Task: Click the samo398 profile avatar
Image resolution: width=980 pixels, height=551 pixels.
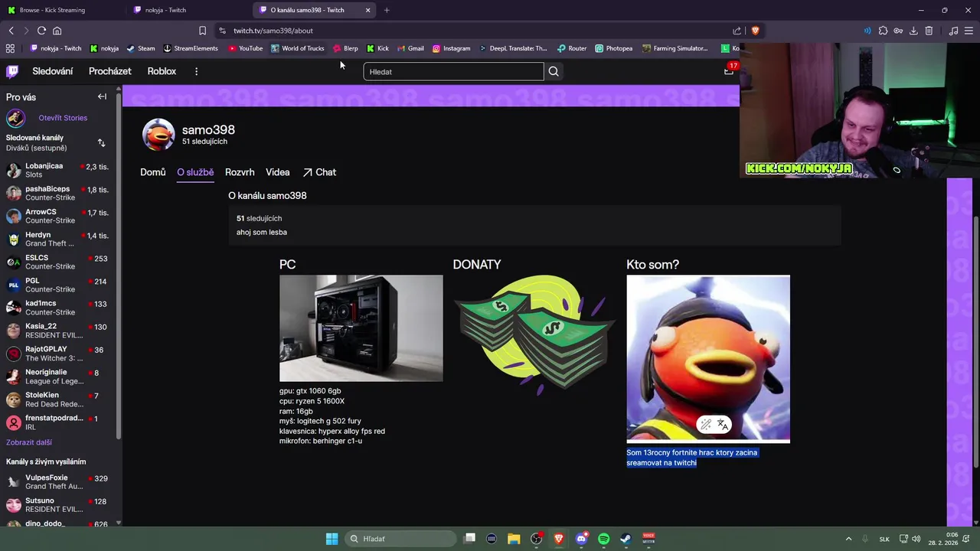Action: pos(158,135)
